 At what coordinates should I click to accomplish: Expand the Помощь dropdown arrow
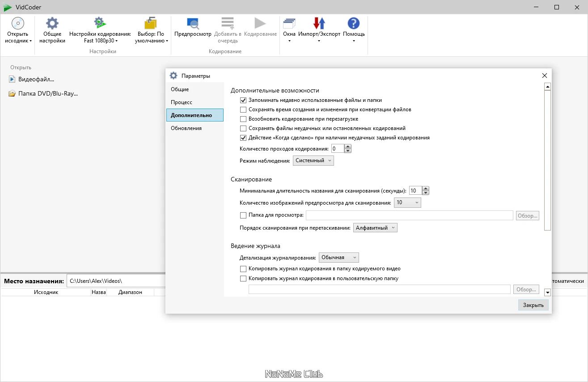(x=354, y=41)
